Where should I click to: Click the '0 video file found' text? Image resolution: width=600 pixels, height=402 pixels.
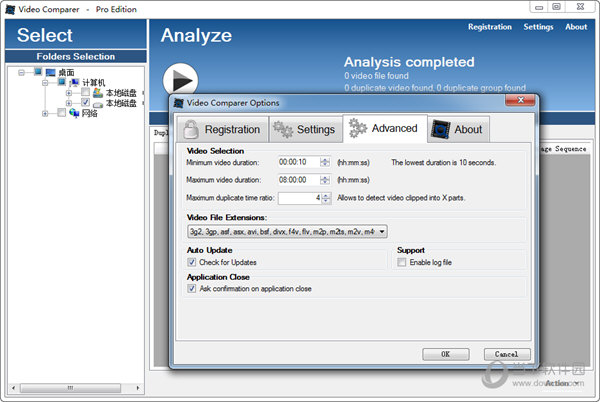(x=376, y=76)
